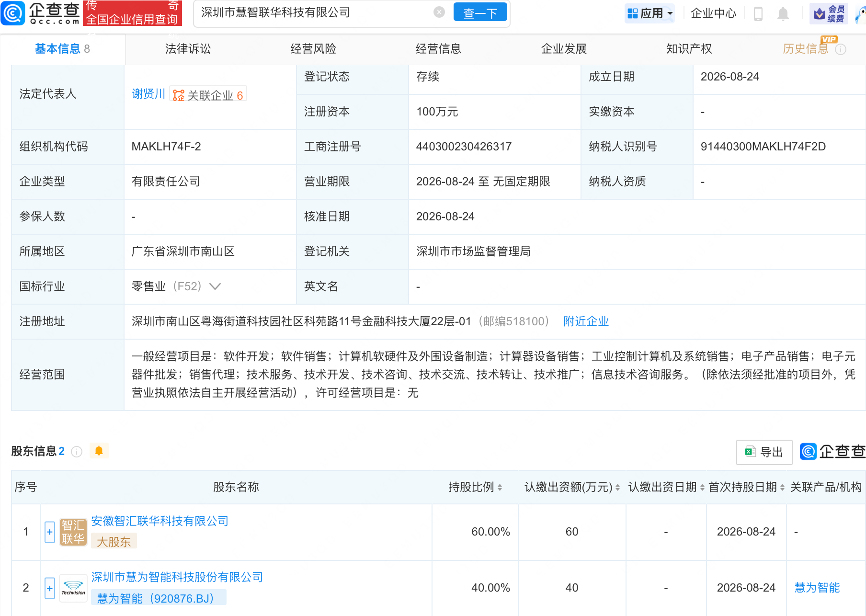The width and height of the screenshot is (866, 616).
Task: Click the shareholder alert bell icon
Action: click(99, 451)
